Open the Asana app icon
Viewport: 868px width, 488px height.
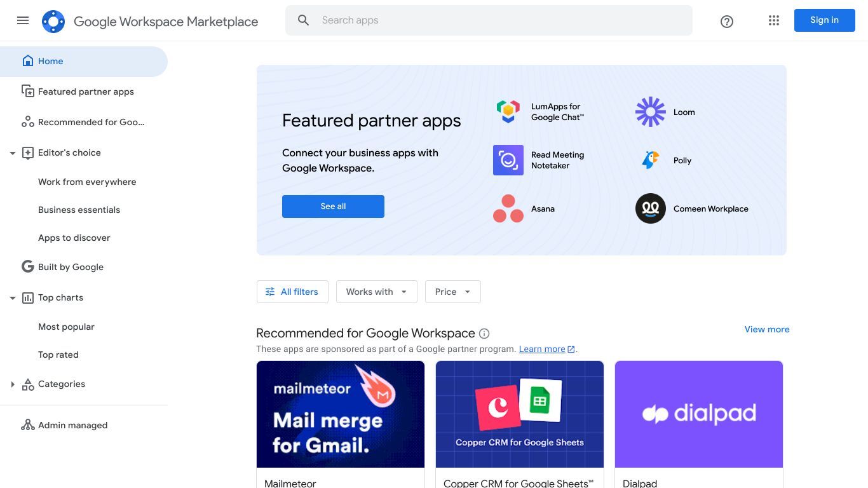508,208
